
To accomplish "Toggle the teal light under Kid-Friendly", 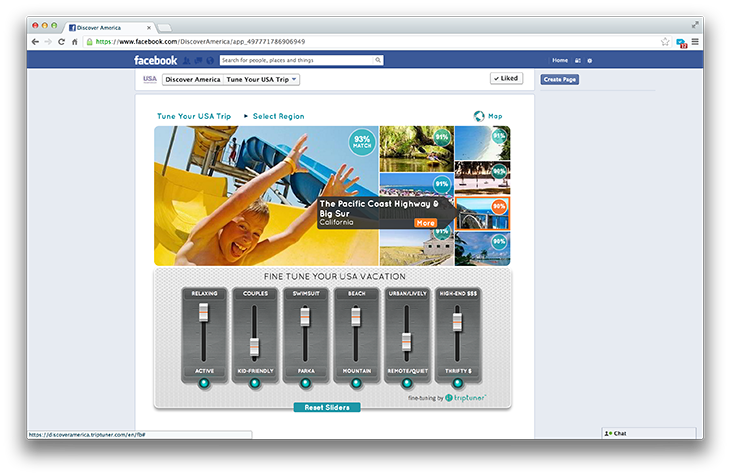I will [254, 383].
